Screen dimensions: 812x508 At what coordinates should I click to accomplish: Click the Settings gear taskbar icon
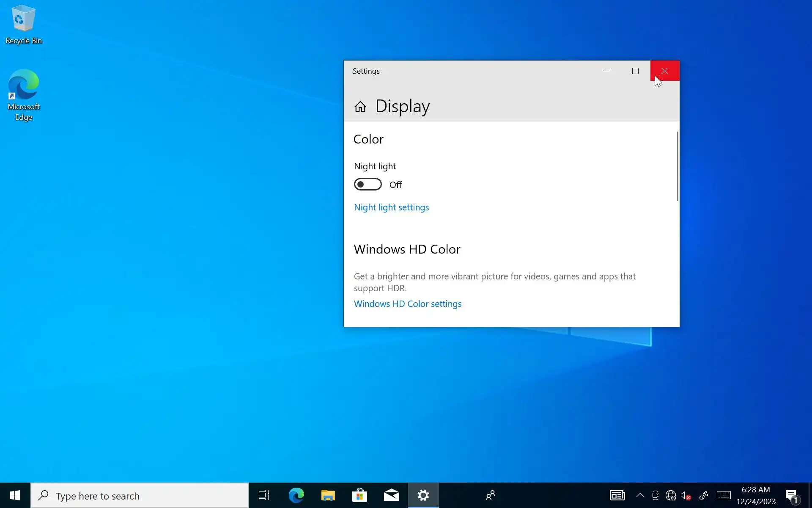point(423,495)
